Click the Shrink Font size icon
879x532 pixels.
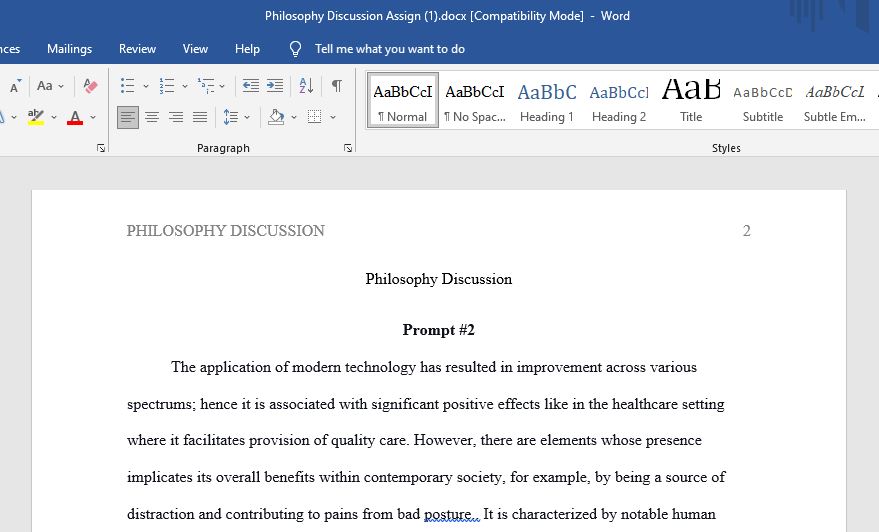click(15, 86)
